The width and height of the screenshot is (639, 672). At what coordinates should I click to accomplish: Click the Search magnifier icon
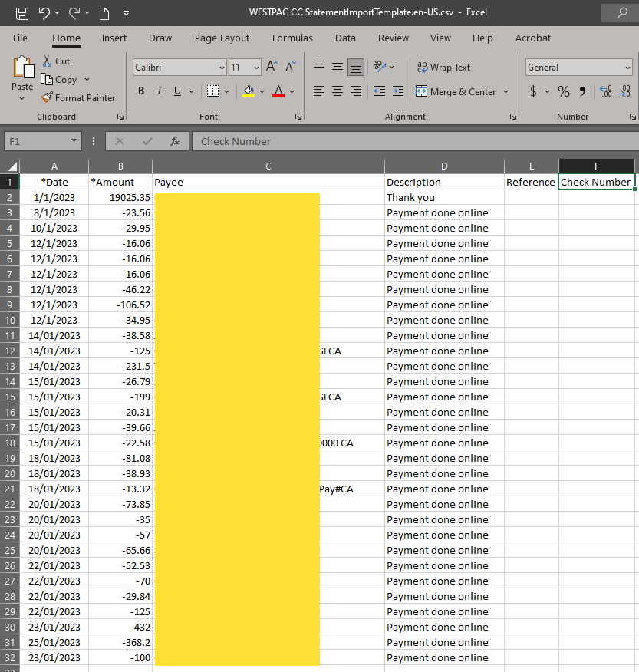[x=622, y=13]
